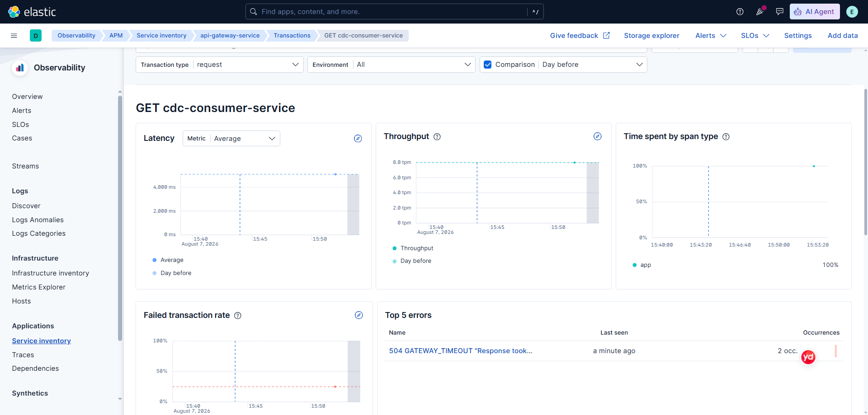Image resolution: width=868 pixels, height=415 pixels.
Task: Click the search magnifier icon
Action: (x=254, y=12)
